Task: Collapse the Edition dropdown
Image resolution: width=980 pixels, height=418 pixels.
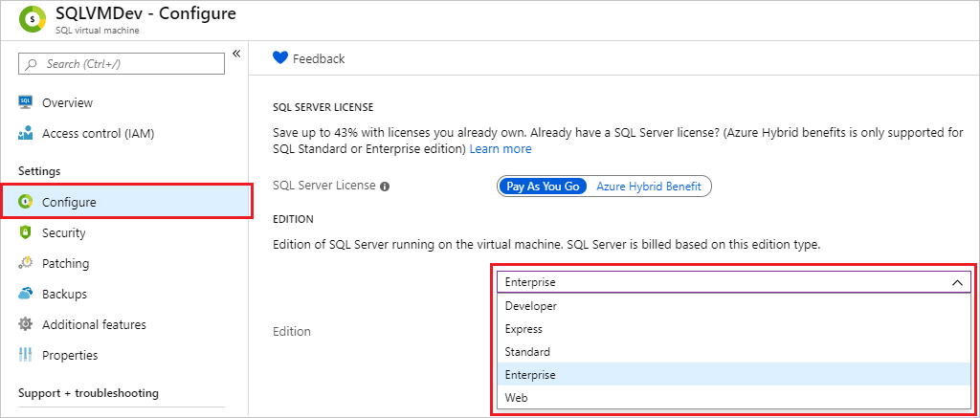Action: click(957, 282)
